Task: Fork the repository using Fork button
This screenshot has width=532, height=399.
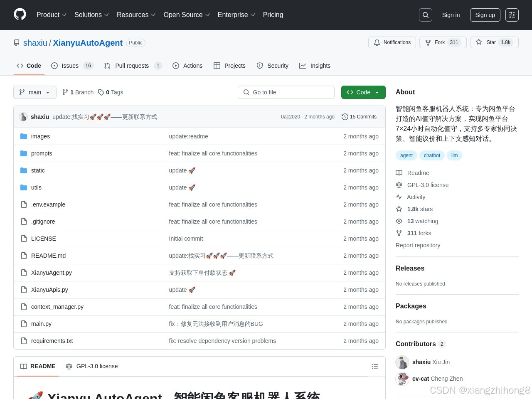Action: point(443,42)
